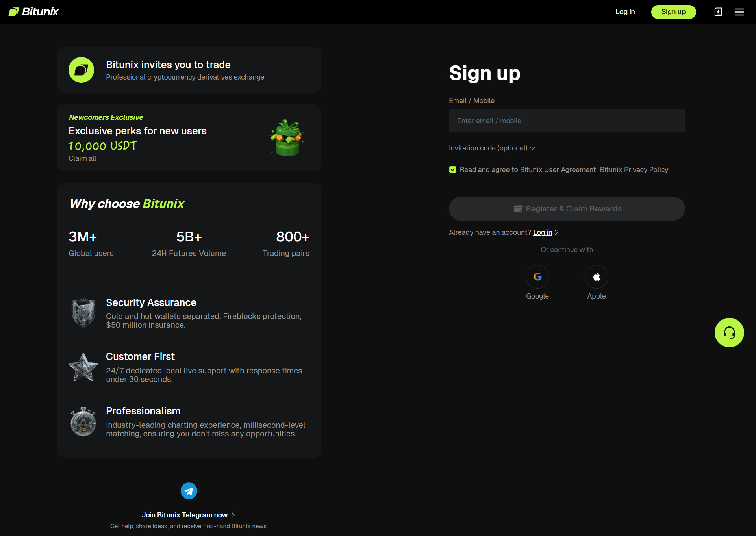Open Bitunix User Agreement link
756x536 pixels.
coord(558,170)
